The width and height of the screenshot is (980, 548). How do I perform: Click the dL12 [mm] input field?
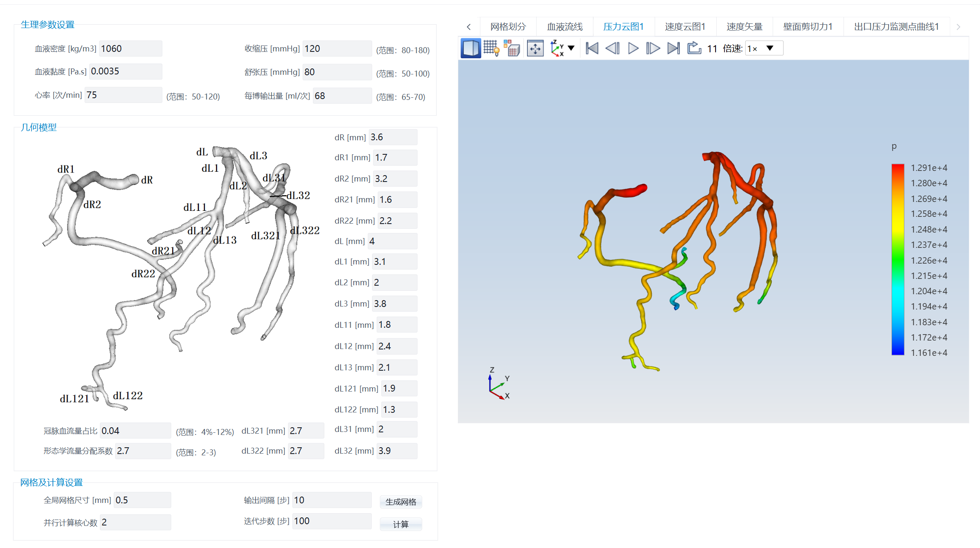397,346
